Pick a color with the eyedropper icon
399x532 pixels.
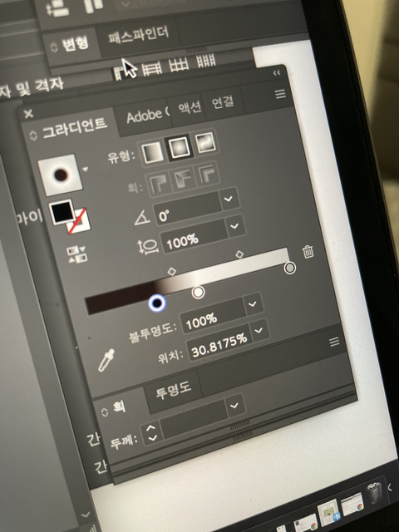click(x=106, y=360)
